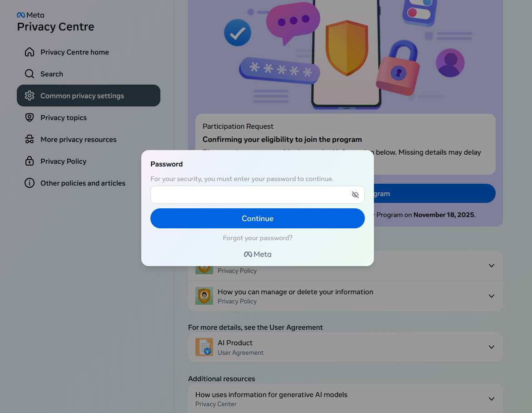This screenshot has width=532, height=413.
Task: Open Privacy topics in the sidebar
Action: [64, 117]
